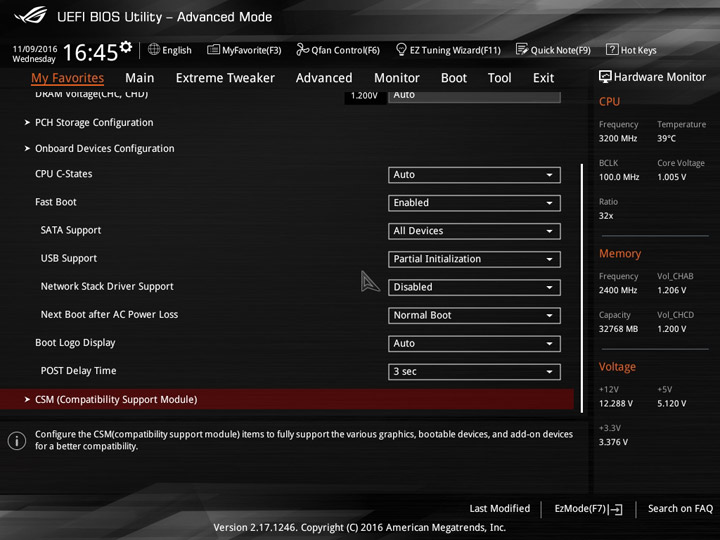Click Last Modified button
Image resolution: width=720 pixels, height=540 pixels.
click(x=500, y=509)
